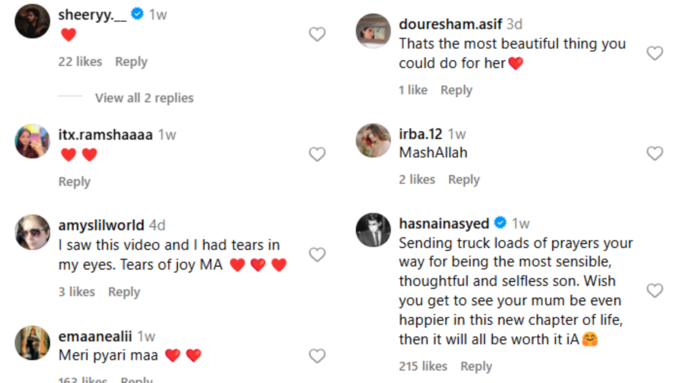
Task: Expand View all 2 replies
Action: click(x=144, y=98)
